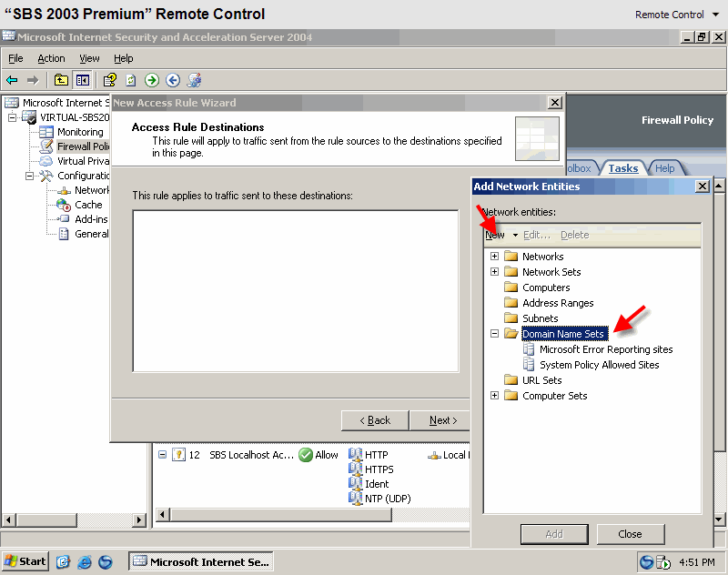Click the green right-arrow toolbar icon

pos(152,80)
